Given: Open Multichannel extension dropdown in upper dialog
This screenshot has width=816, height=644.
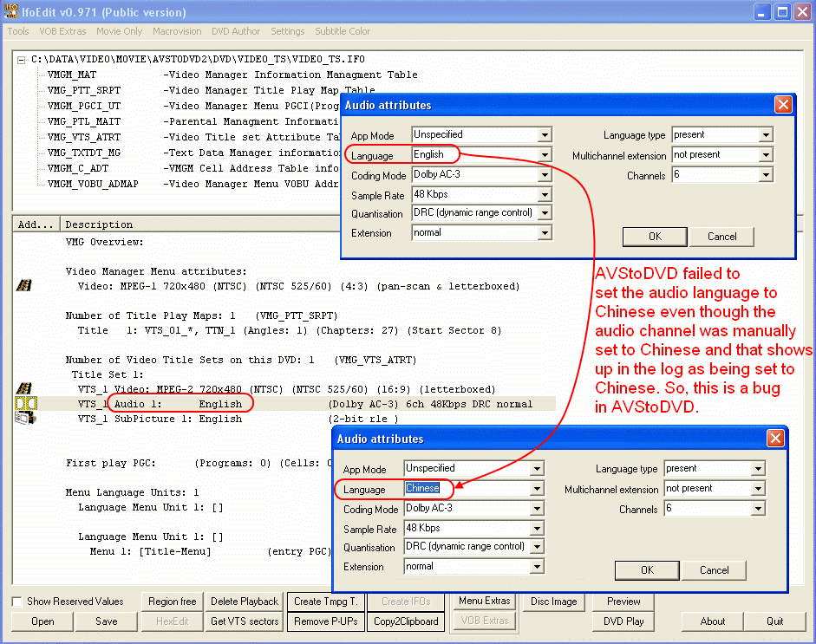Looking at the screenshot, I should click(766, 155).
